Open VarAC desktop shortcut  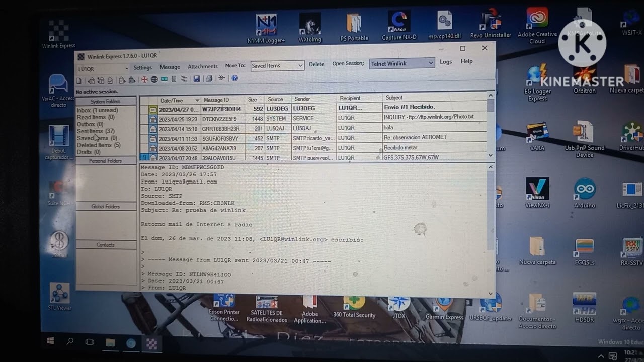[x=58, y=91]
